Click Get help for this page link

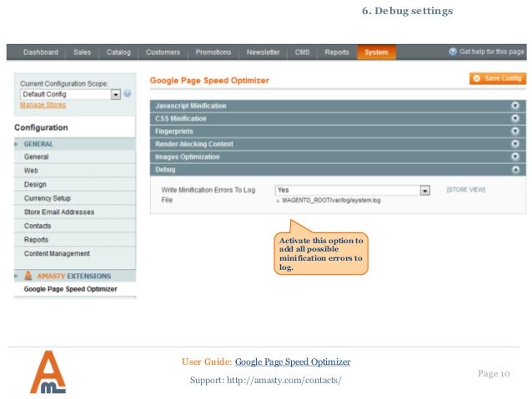(x=492, y=52)
